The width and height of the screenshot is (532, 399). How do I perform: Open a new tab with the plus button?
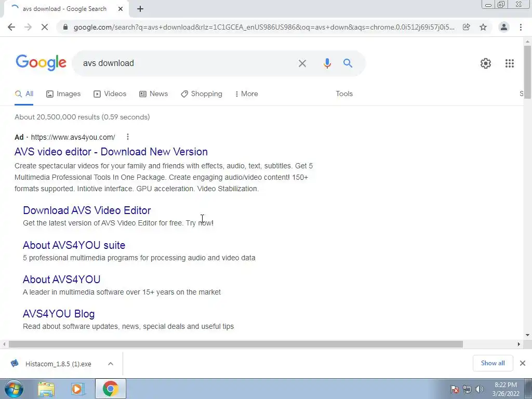pos(140,9)
